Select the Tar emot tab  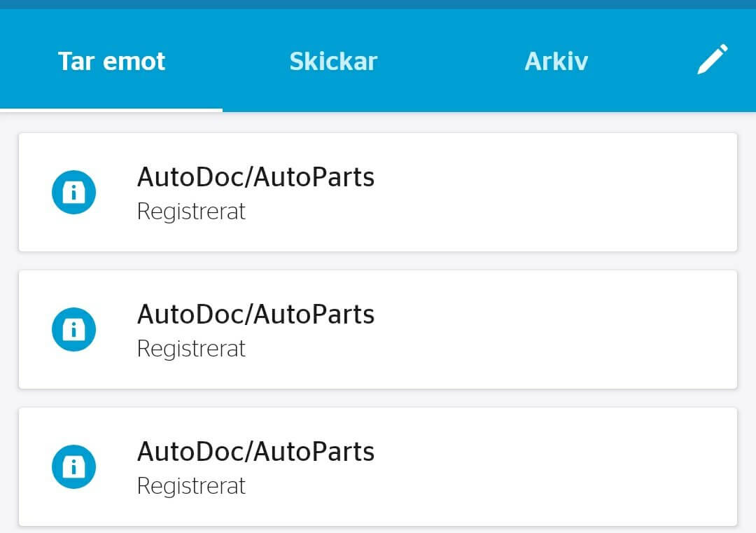click(x=111, y=61)
